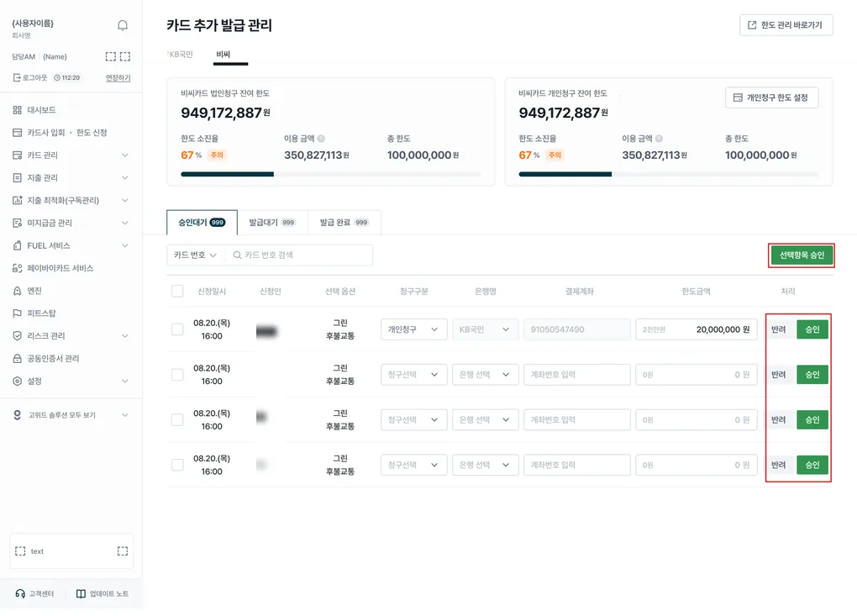The image size is (857, 616).
Task: Toggle the select-all checkbox in table header
Action: [177, 291]
